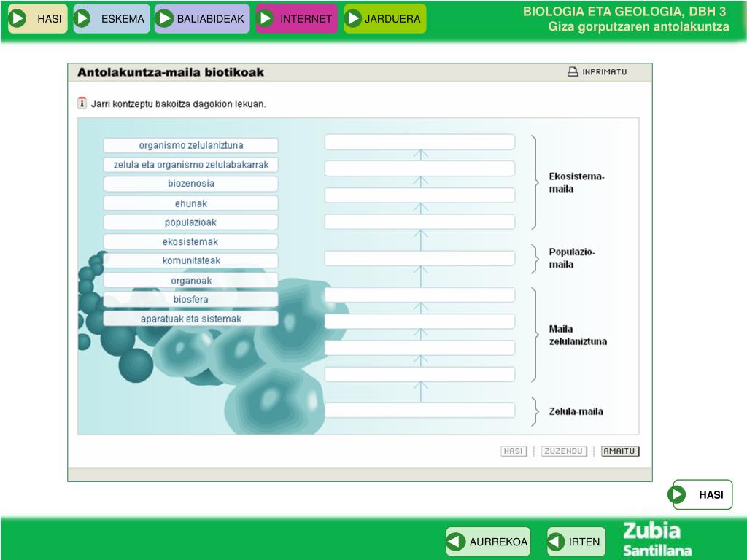The image size is (747, 560).
Task: Click the third empty slot of Maila zelulaniztuna
Action: coord(419,348)
